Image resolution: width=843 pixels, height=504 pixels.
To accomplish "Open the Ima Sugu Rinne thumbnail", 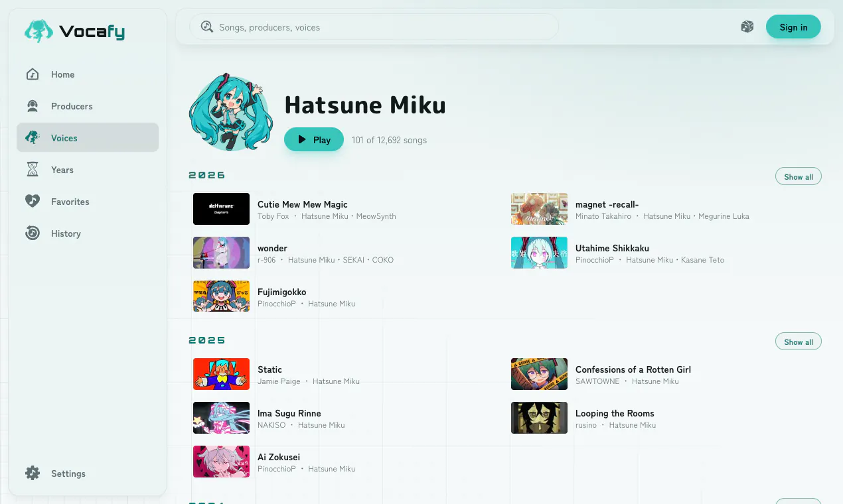I will 221,418.
